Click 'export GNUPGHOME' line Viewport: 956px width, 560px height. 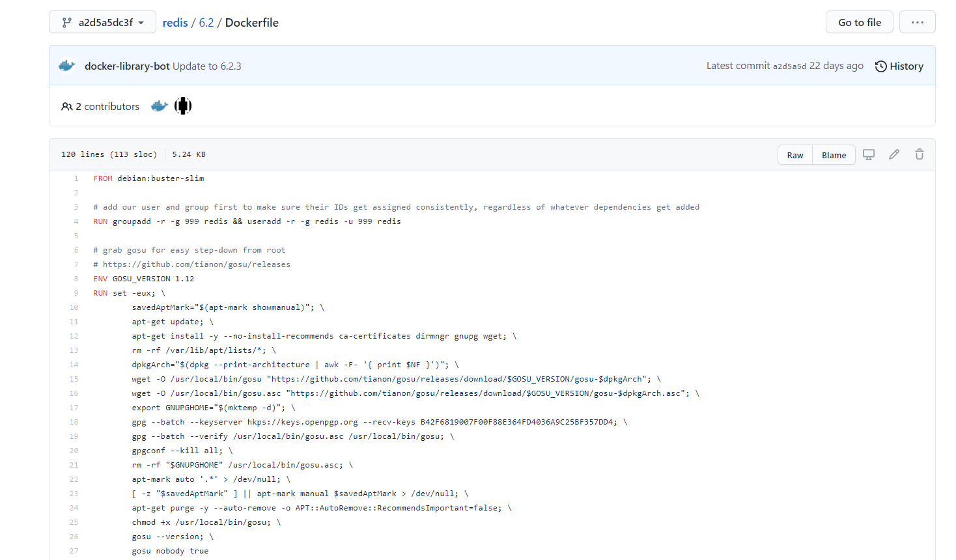(214, 408)
